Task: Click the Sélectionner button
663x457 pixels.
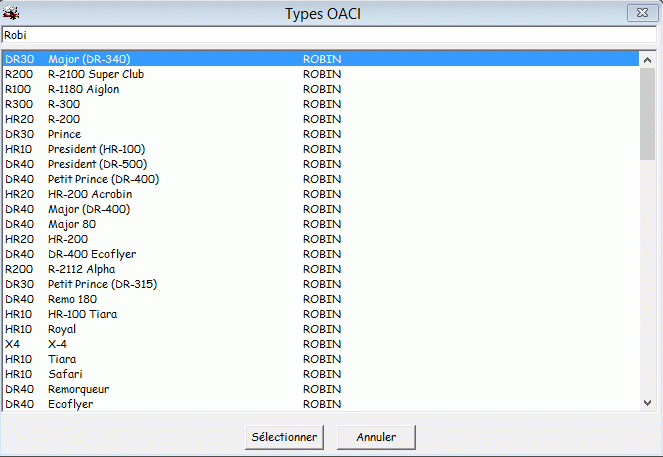Action: click(284, 437)
